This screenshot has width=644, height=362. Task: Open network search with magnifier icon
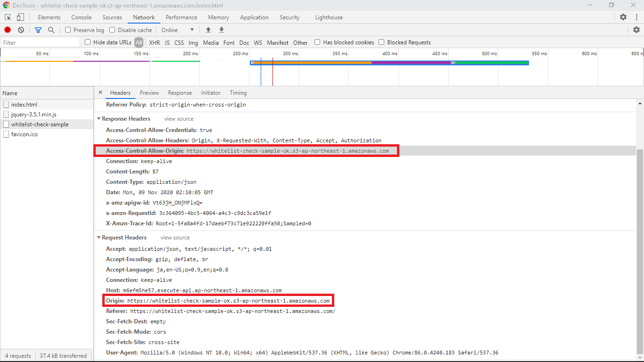click(51, 30)
